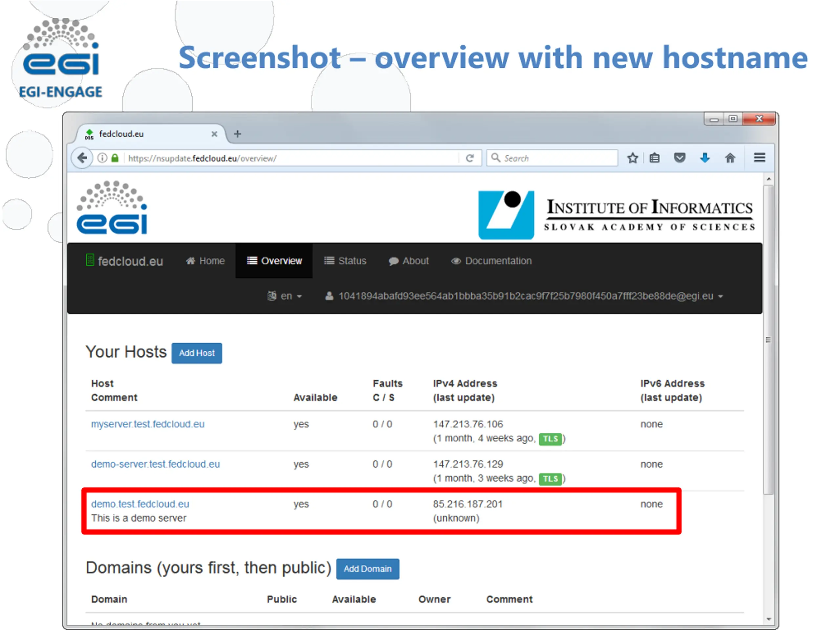Open the About page from navbar

point(409,261)
